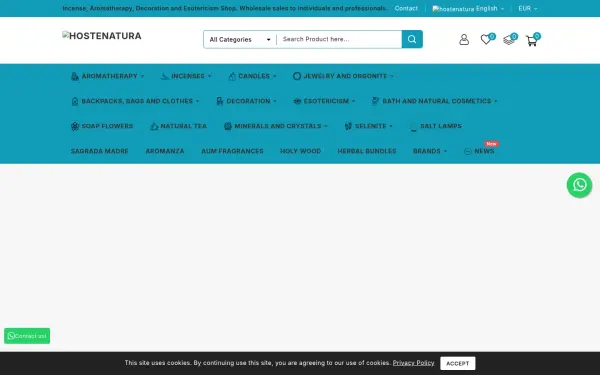The height and width of the screenshot is (375, 600).
Task: Click the Decoration menu icon
Action: click(220, 101)
